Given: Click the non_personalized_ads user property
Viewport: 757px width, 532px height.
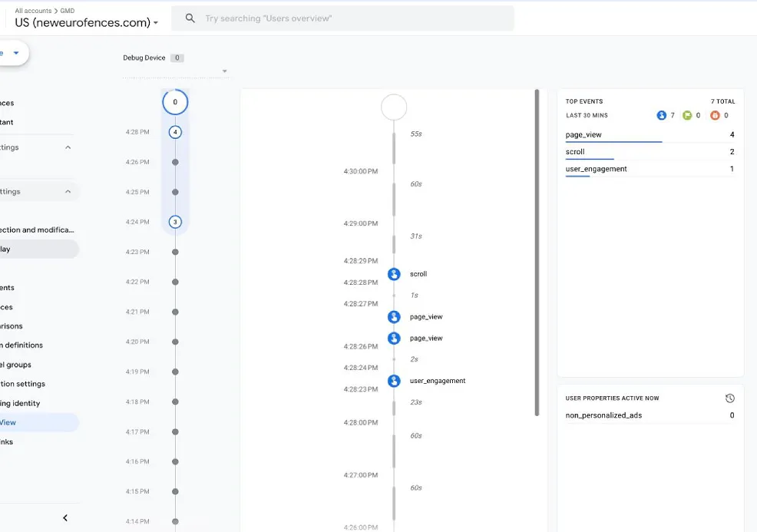Looking at the screenshot, I should point(603,415).
